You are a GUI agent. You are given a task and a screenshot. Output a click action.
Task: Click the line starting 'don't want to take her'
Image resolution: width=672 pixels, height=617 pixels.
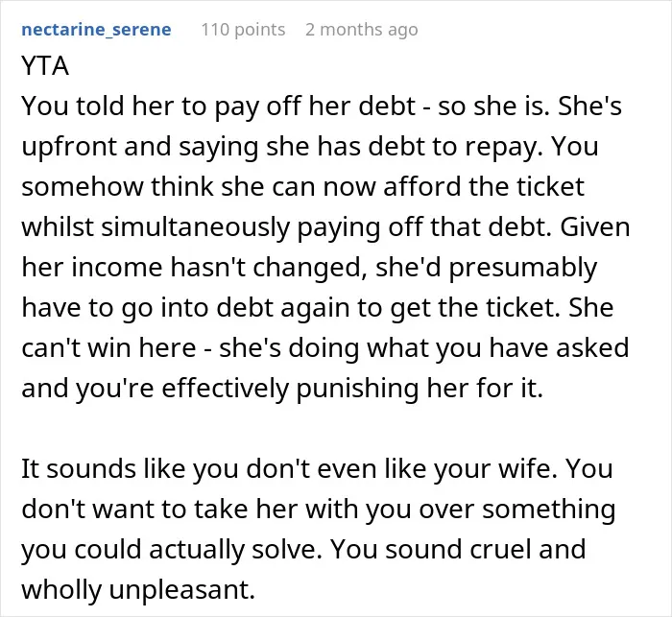click(319, 509)
